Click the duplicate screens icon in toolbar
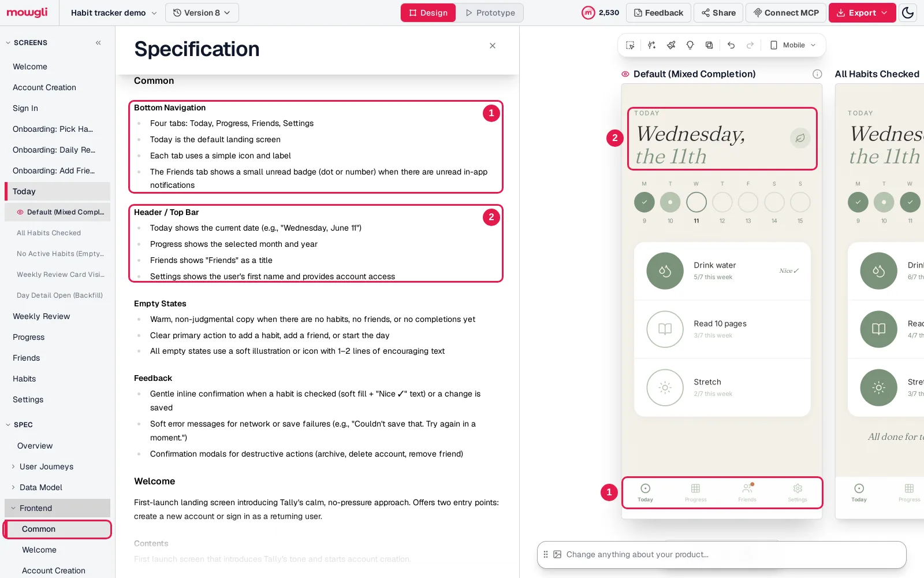This screenshot has height=578, width=924. (x=709, y=45)
